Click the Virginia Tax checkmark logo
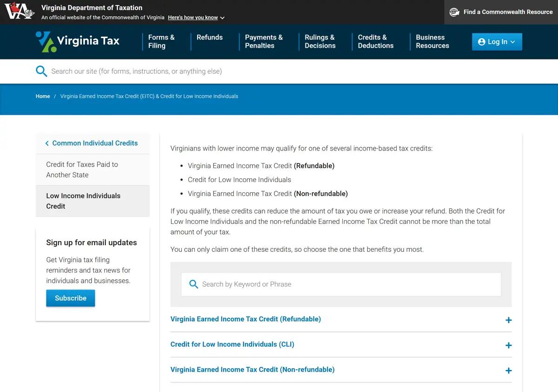 [46, 41]
